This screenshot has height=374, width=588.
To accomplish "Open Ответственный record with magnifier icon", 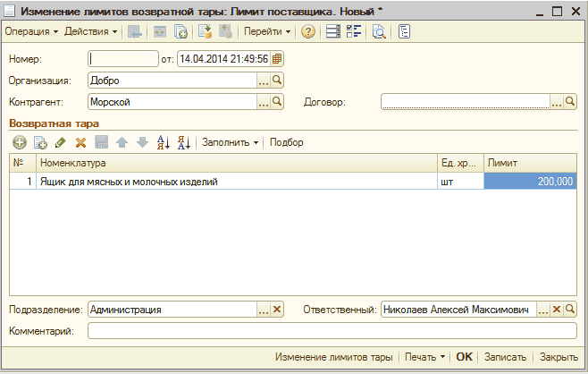I will [569, 310].
